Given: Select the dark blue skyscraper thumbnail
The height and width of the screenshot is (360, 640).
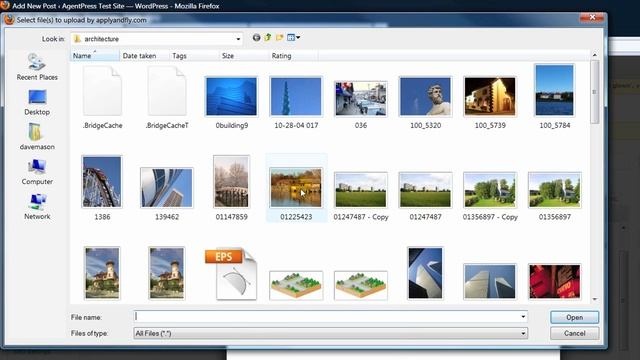Looking at the screenshot, I should coord(425,273).
